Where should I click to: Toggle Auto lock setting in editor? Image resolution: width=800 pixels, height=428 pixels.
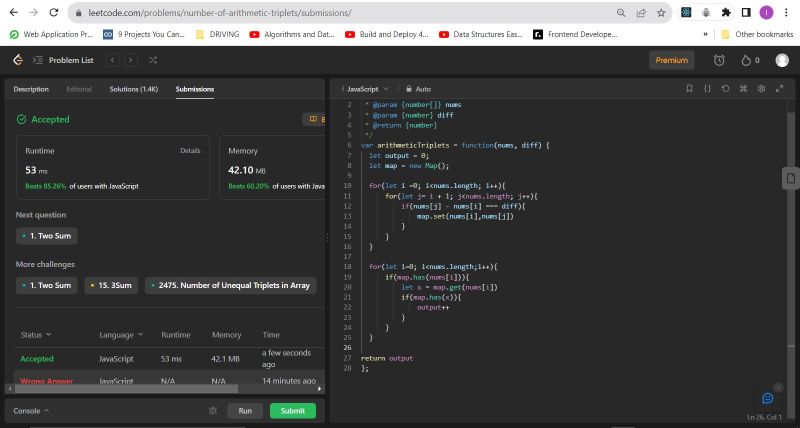tap(418, 89)
